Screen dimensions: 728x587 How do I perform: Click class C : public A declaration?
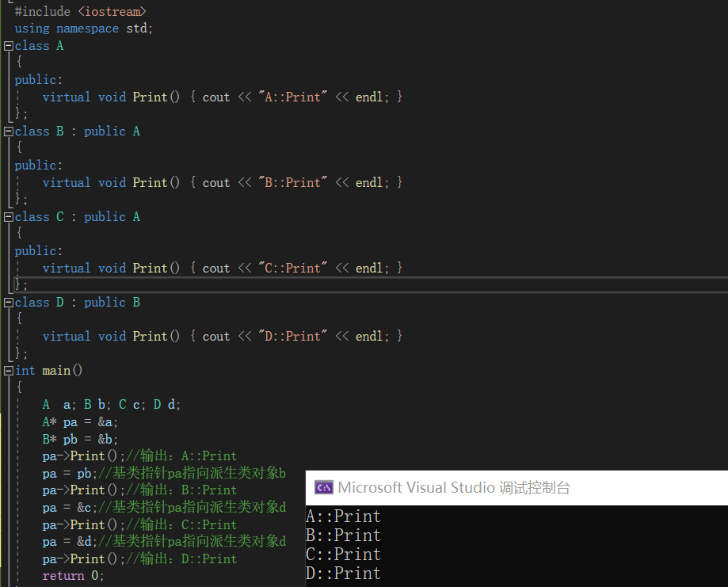point(77,217)
